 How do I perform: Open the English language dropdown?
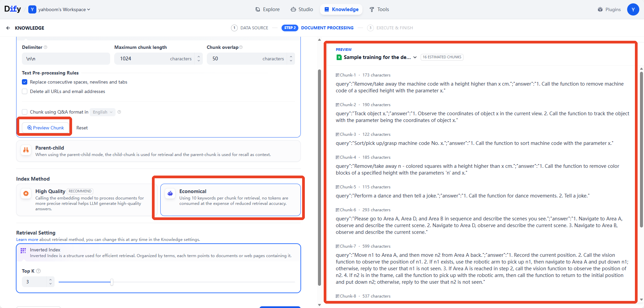click(103, 112)
